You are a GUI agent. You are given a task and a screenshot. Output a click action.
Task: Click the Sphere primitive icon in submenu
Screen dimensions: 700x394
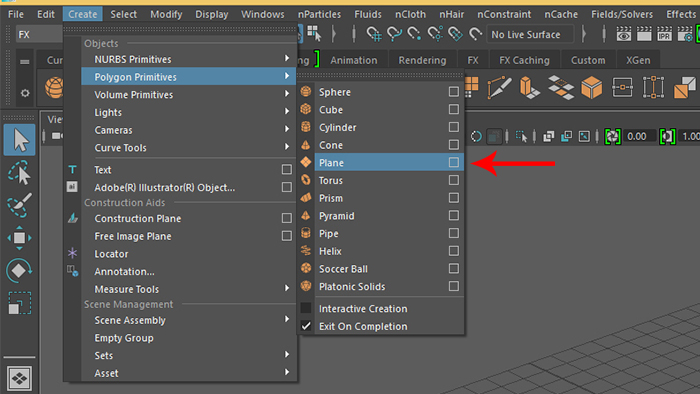(x=306, y=91)
